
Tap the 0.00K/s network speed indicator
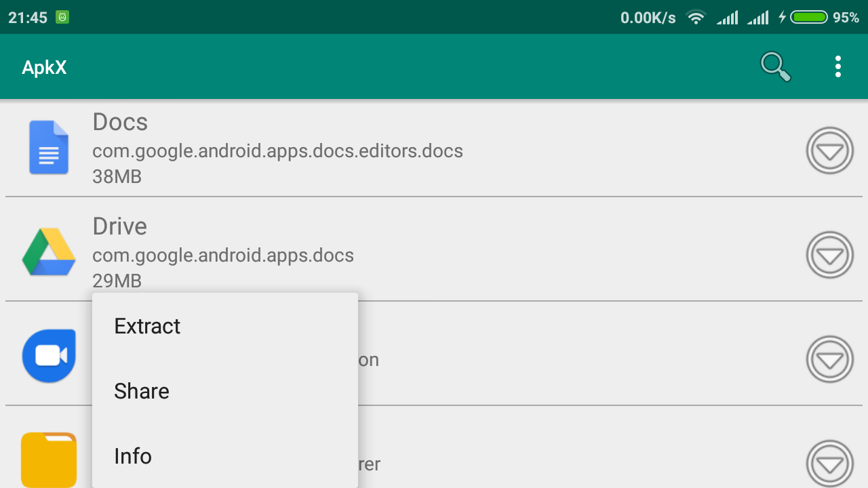(648, 18)
